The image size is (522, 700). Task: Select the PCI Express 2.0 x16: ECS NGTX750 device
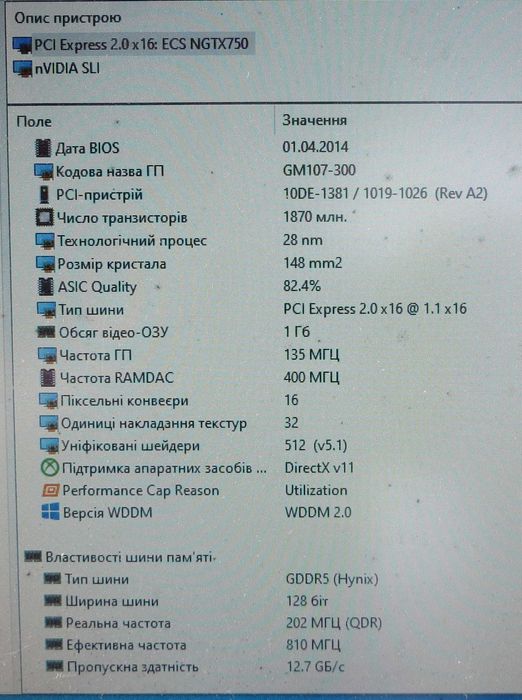click(x=133, y=44)
